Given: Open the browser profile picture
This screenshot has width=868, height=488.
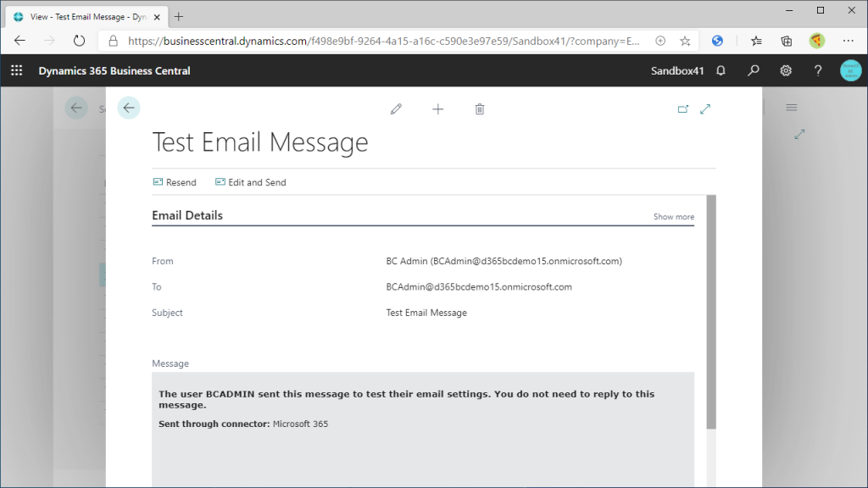Looking at the screenshot, I should [x=817, y=41].
